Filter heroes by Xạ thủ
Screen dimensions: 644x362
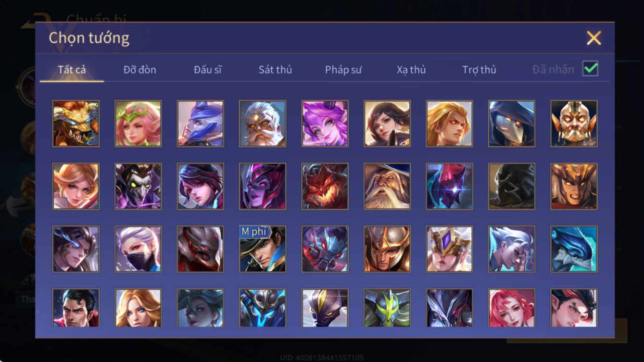[411, 70]
